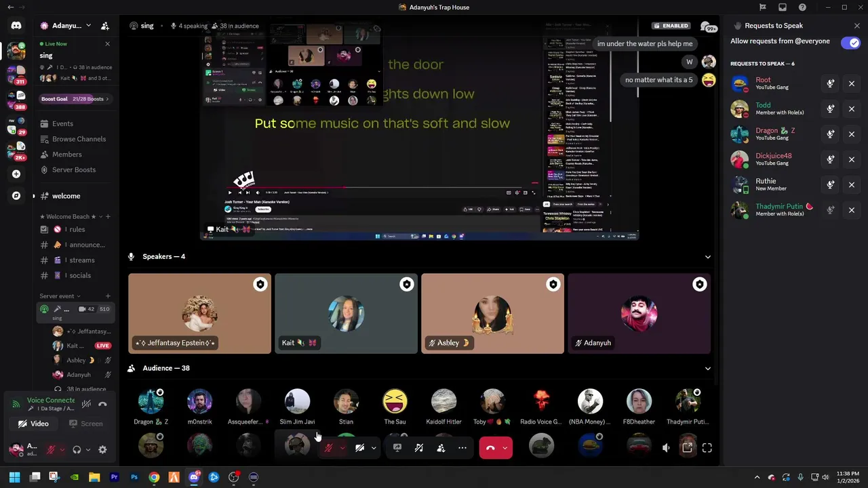Image resolution: width=868 pixels, height=488 pixels.
Task: Enter full screen stage view
Action: coord(707,447)
